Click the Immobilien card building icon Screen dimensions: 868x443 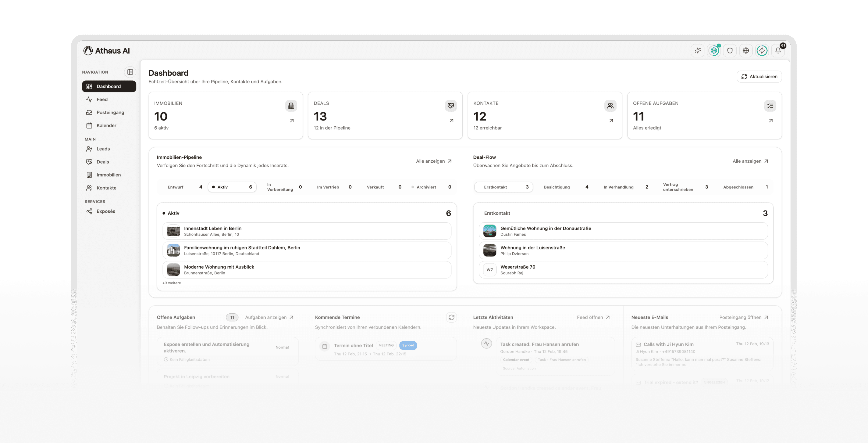click(291, 106)
